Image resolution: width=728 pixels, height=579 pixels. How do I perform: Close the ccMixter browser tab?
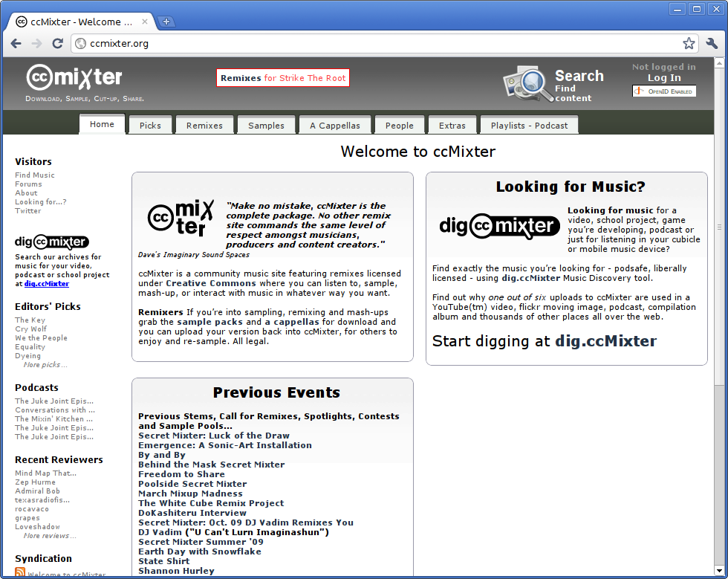tap(145, 22)
